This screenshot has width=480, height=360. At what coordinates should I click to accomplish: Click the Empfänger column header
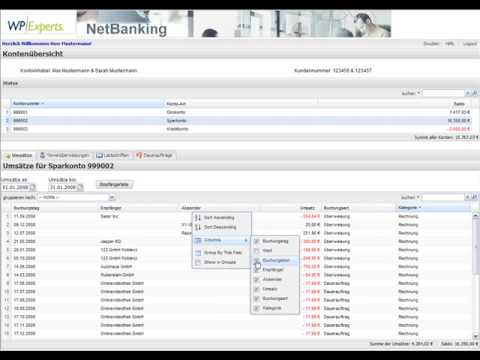tap(139, 208)
